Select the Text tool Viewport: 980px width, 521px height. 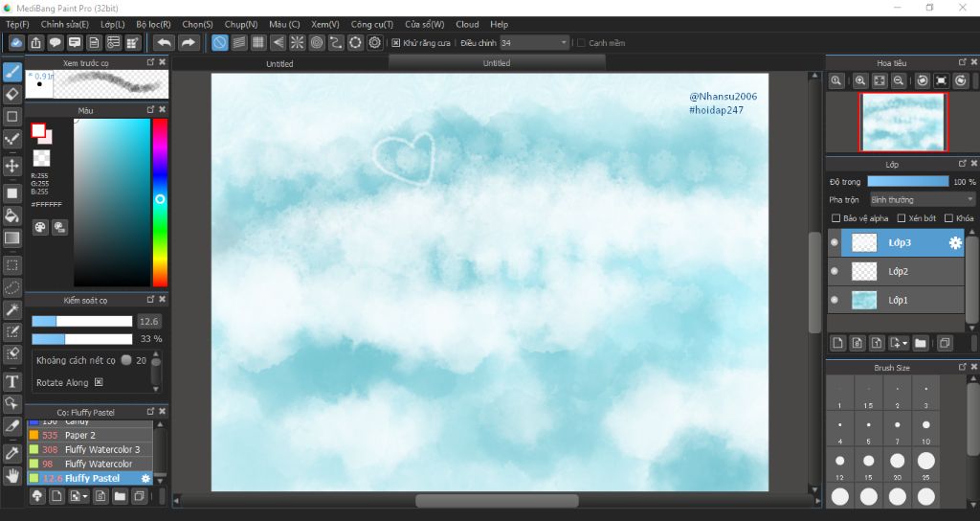pyautogui.click(x=11, y=381)
